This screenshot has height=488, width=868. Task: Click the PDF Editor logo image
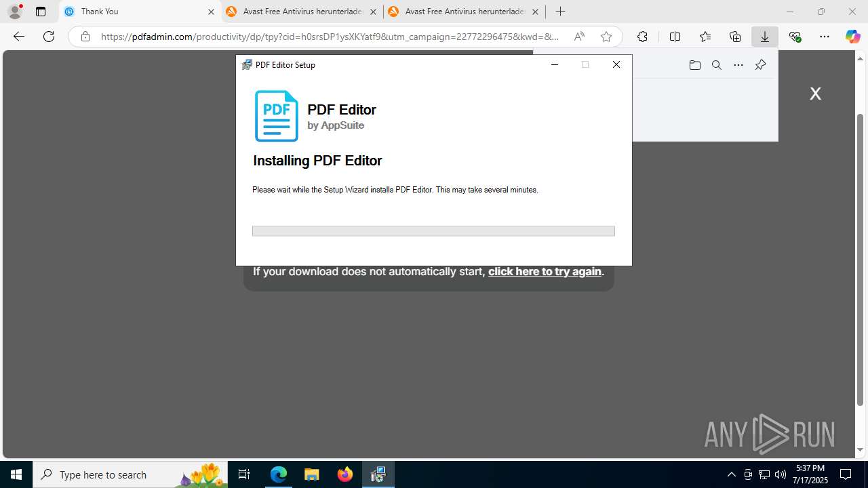[x=276, y=116]
